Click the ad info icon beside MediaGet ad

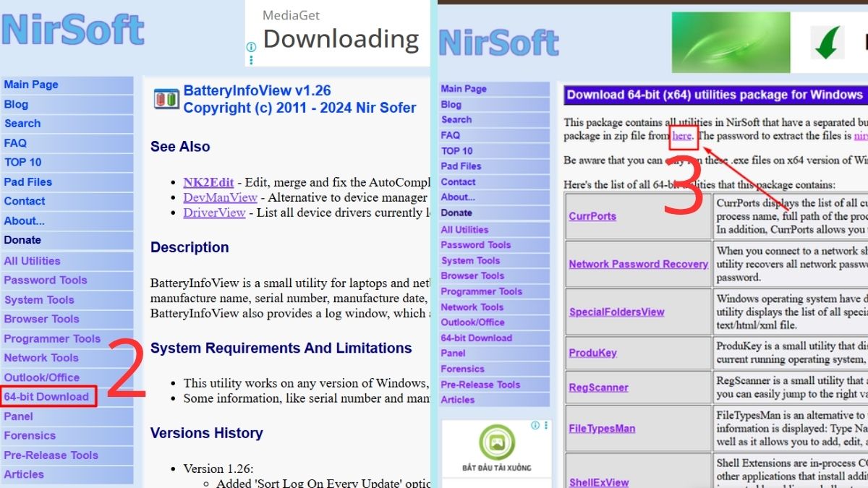click(251, 46)
